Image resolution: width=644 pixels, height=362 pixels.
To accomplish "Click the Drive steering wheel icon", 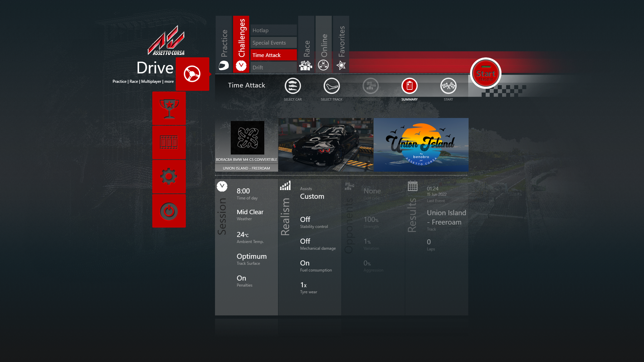I will point(192,74).
